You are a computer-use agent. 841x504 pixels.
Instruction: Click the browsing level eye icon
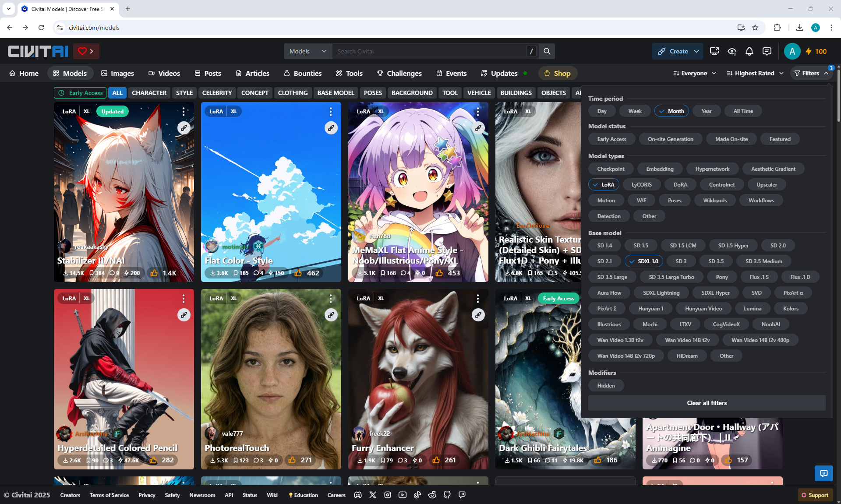click(x=731, y=51)
